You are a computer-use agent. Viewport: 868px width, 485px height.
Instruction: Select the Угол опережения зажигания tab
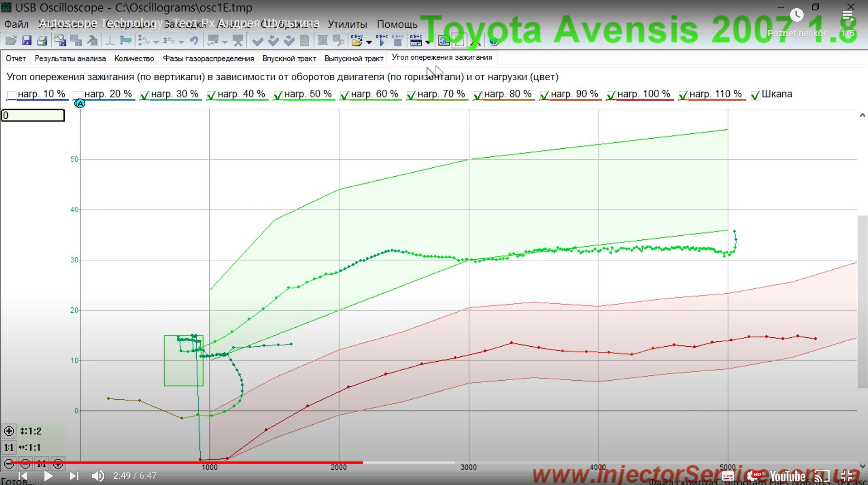[442, 57]
